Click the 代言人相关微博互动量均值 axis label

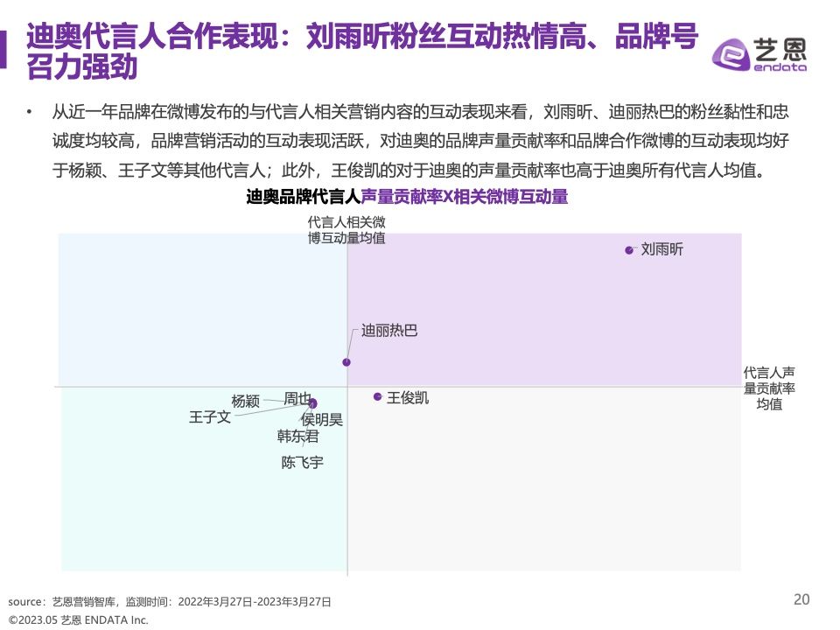click(x=346, y=230)
